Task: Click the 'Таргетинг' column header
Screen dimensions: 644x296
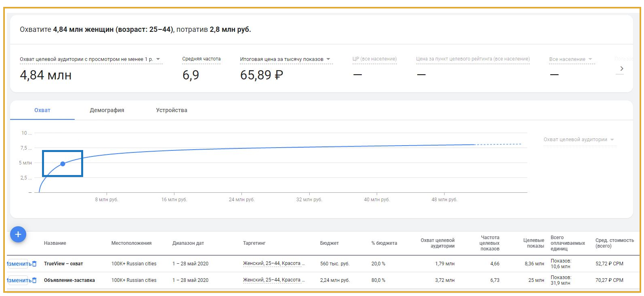Action: pos(254,243)
